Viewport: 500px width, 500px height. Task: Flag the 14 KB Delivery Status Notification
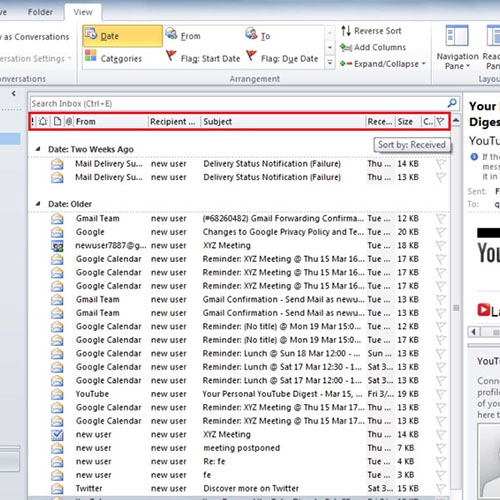[441, 164]
